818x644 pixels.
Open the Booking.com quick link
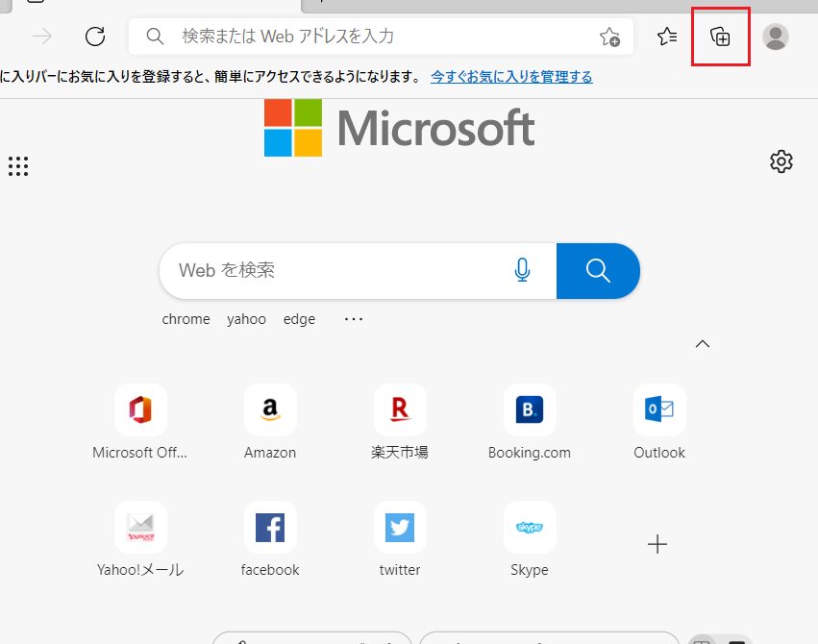point(530,422)
